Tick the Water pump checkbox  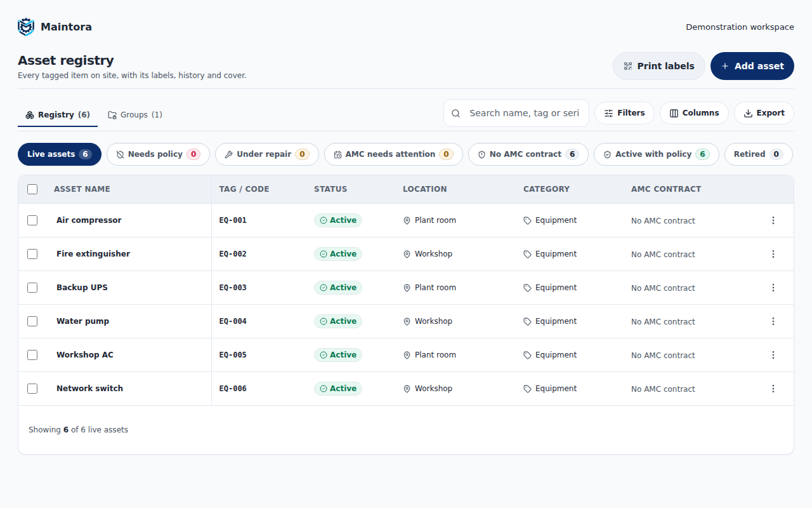(x=32, y=321)
